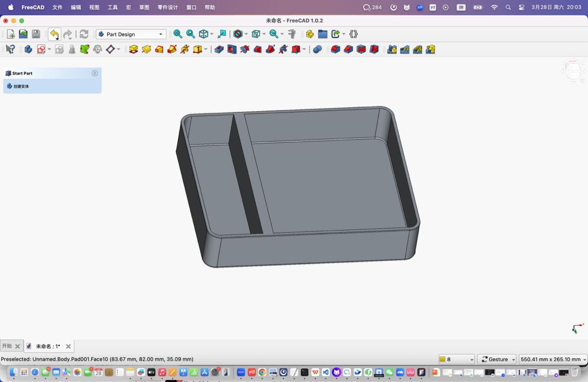Select the Fillet tool
Screen dimensions: 588x382
pyautogui.click(x=336, y=49)
